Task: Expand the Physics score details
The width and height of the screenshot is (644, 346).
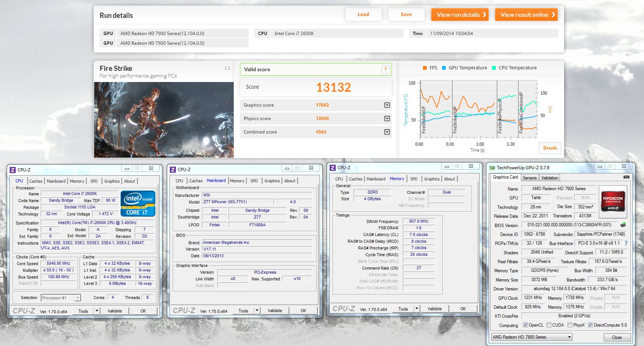Action: coord(387,119)
